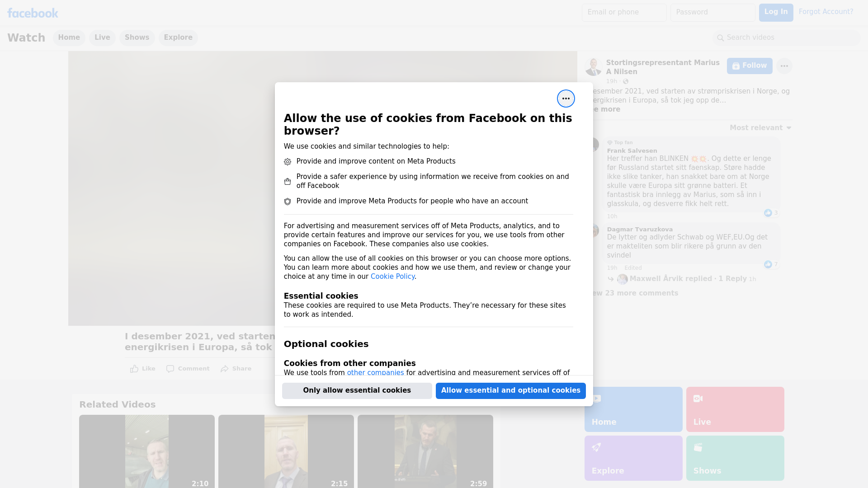Click the Log In button
Viewport: 868px width, 488px height.
click(776, 13)
